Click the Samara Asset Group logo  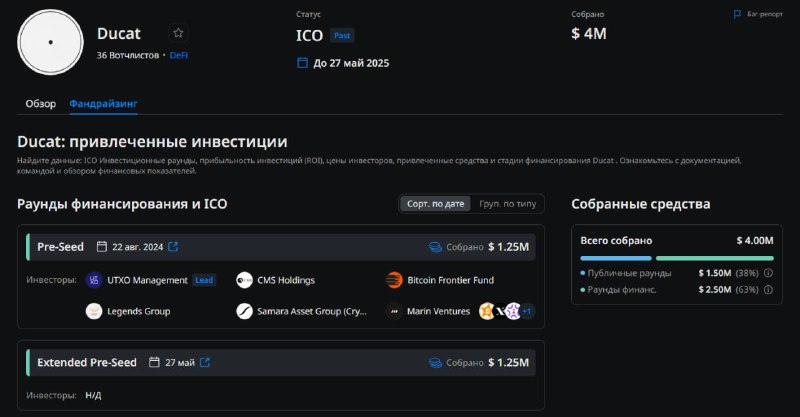click(x=244, y=311)
